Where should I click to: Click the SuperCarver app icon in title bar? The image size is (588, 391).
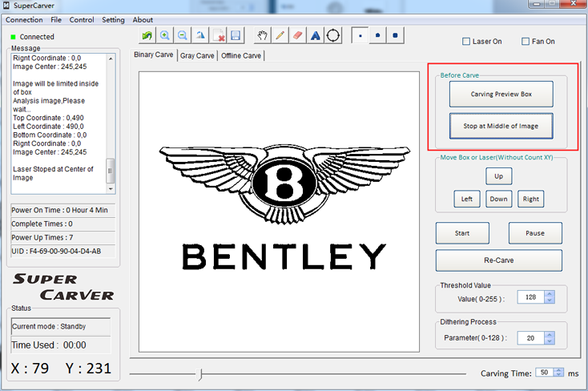coord(6,6)
